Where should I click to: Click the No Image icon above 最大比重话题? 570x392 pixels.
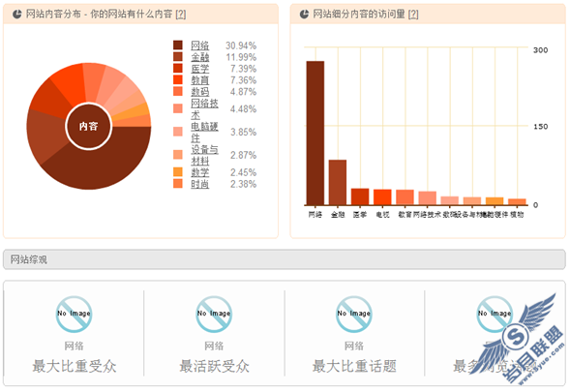pyautogui.click(x=354, y=315)
